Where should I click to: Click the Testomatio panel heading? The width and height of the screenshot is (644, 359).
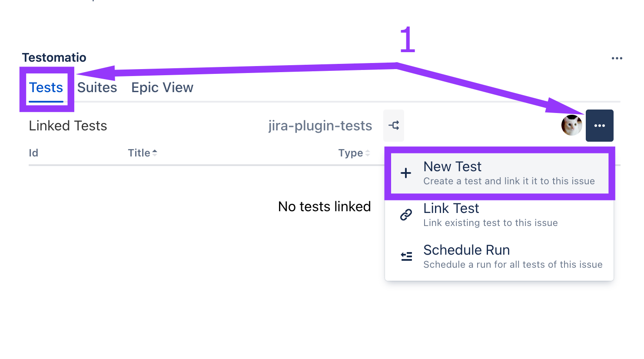[x=54, y=57]
